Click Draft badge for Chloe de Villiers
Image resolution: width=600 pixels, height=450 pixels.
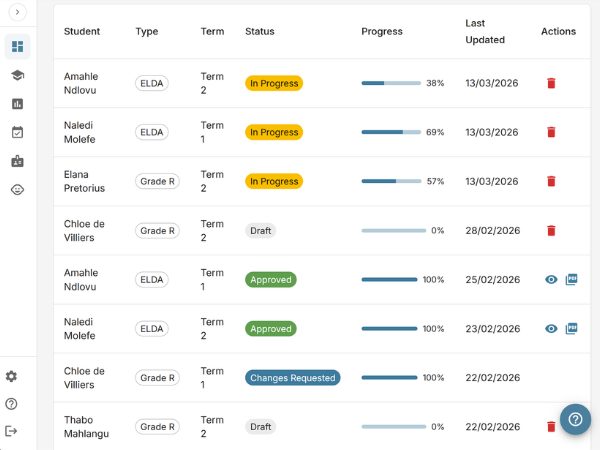tap(261, 231)
